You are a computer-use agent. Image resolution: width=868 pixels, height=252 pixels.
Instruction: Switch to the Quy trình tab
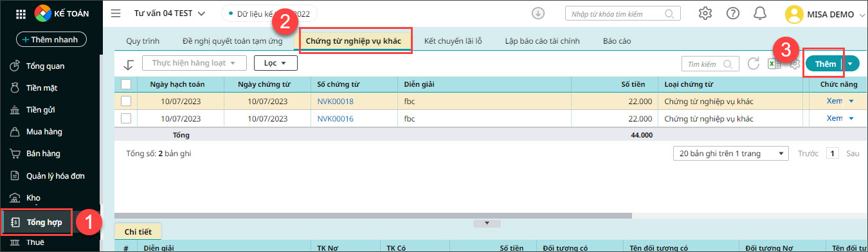(143, 41)
